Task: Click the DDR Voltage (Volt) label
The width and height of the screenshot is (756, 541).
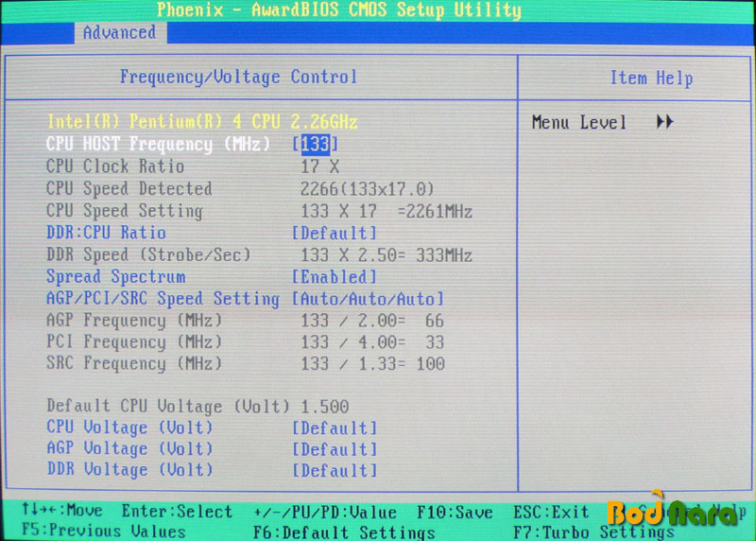Action: pyautogui.click(x=129, y=470)
